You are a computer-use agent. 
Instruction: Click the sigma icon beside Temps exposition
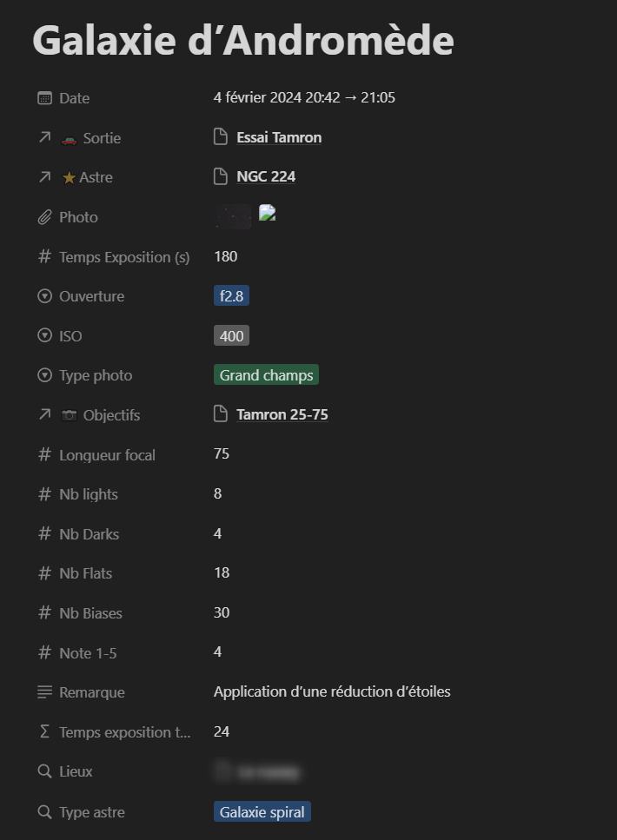[45, 731]
